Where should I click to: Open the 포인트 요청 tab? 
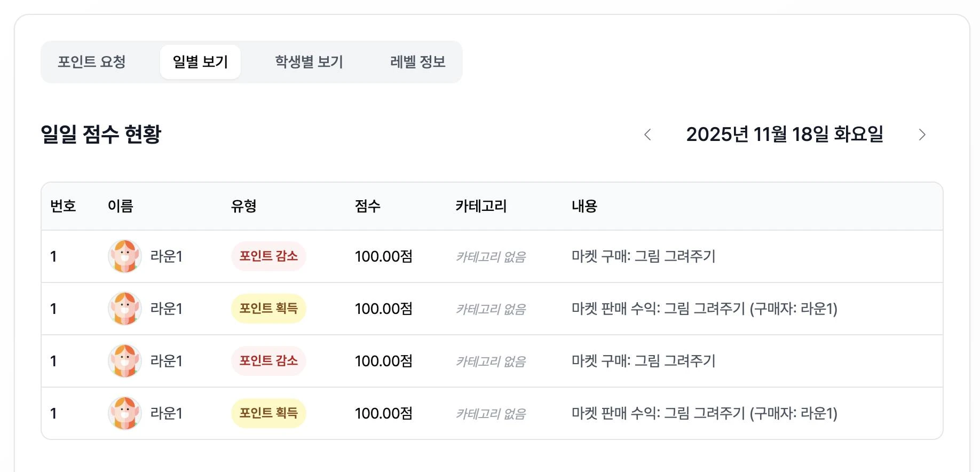point(92,62)
